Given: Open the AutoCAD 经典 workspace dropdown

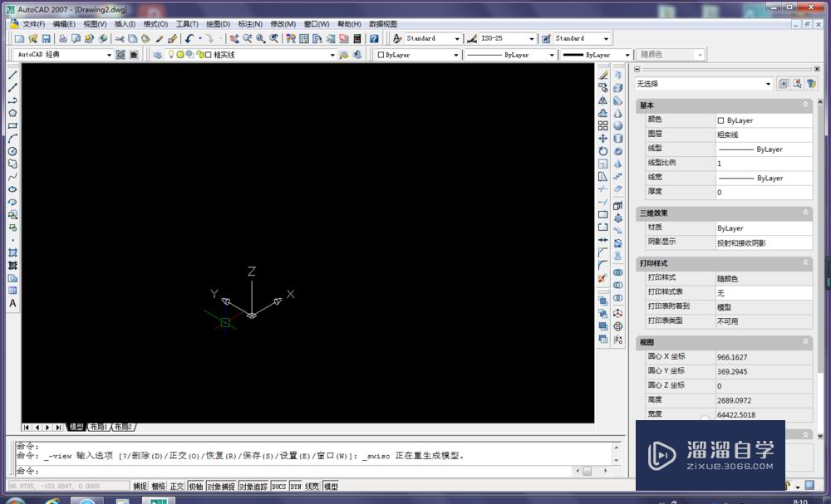Looking at the screenshot, I should coord(111,54).
